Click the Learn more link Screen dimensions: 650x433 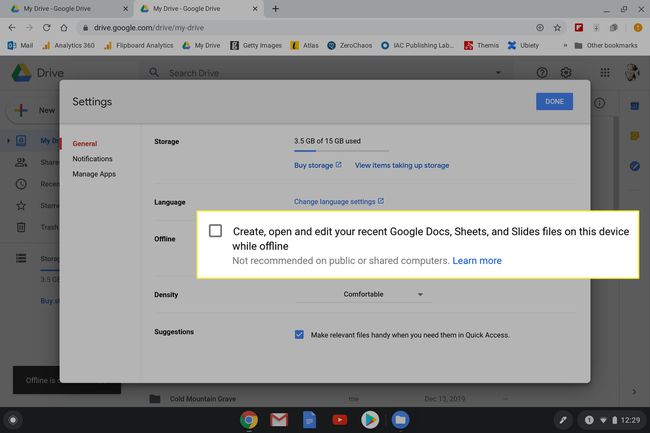[x=477, y=261]
